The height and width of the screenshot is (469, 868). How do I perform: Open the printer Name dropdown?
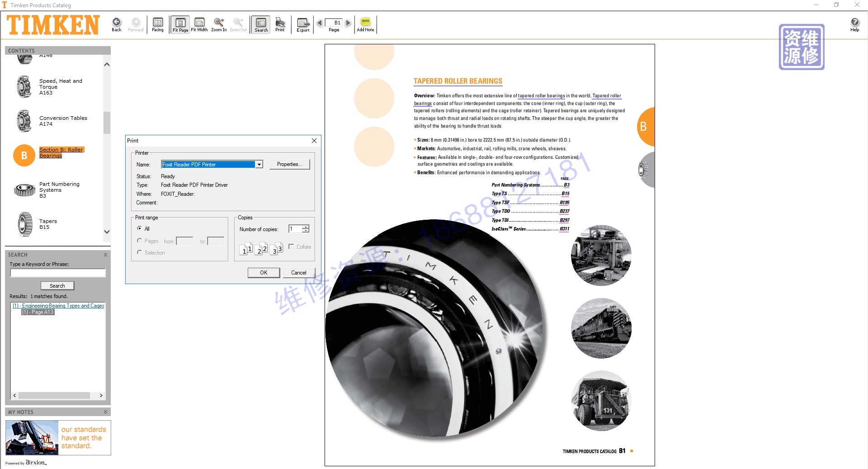pyautogui.click(x=259, y=165)
